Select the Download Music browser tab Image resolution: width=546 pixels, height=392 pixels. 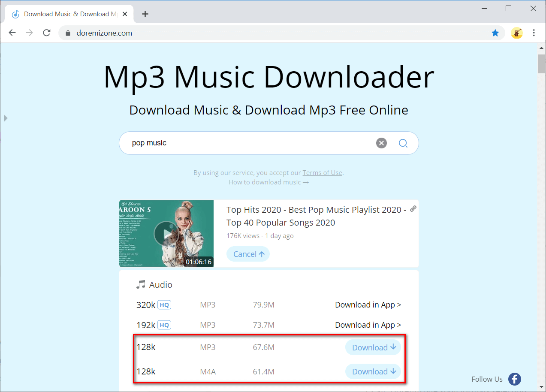[69, 14]
